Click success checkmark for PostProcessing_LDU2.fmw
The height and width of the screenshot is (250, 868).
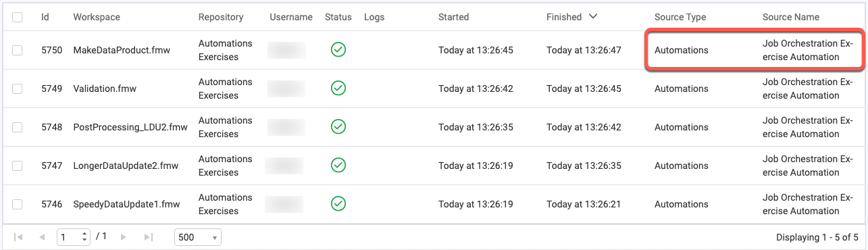click(338, 127)
